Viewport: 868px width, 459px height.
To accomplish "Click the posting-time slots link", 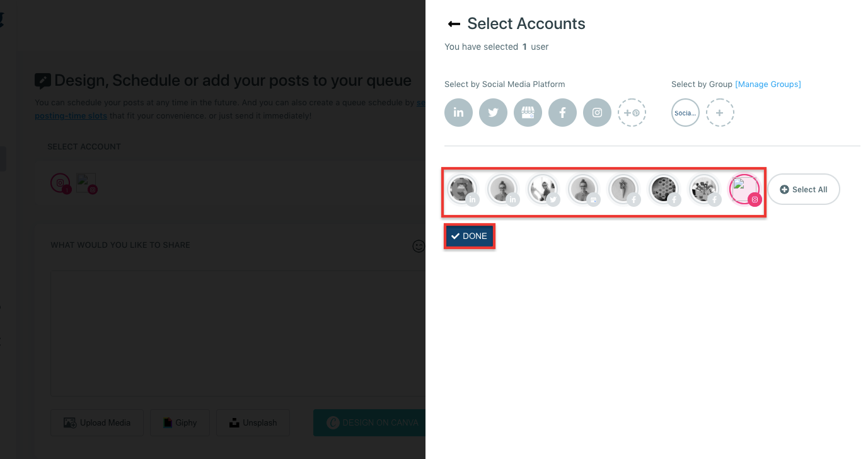I will (71, 115).
